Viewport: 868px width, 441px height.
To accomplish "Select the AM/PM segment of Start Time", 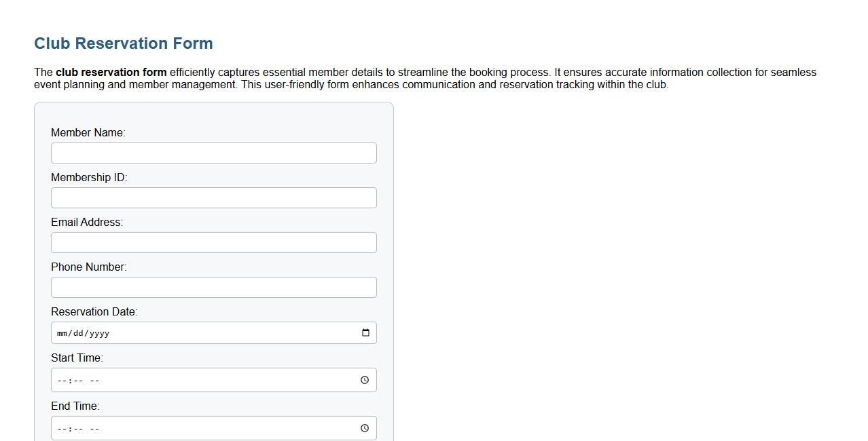I will (94, 381).
